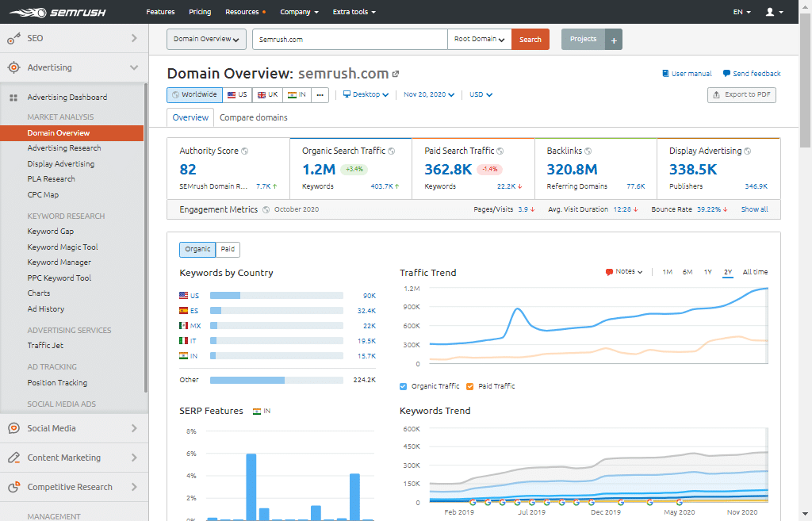The height and width of the screenshot is (521, 812).
Task: Select the Advertising megaphone icon in the sidebar
Action: click(13, 67)
